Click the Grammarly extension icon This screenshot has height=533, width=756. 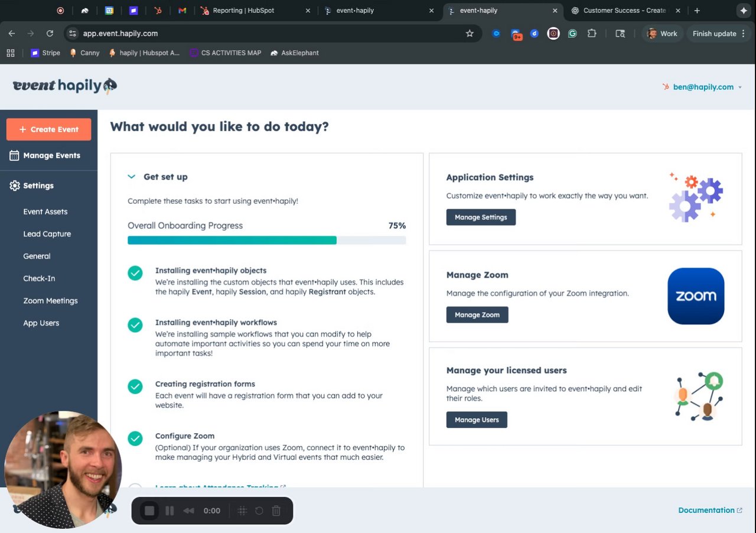572,34
